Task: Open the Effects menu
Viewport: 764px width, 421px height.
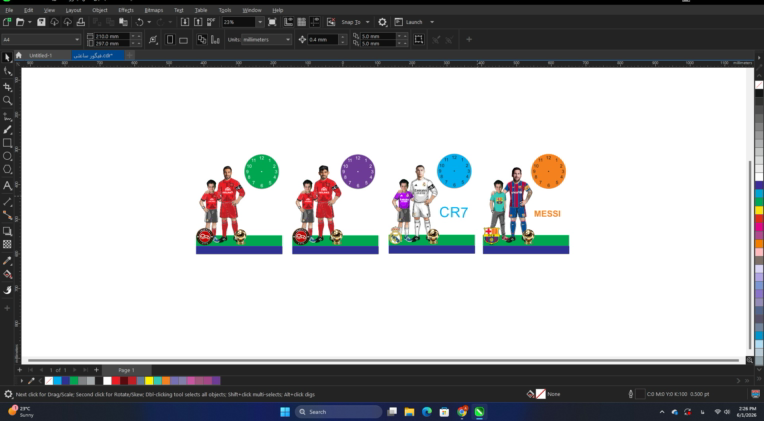Action: (x=126, y=10)
